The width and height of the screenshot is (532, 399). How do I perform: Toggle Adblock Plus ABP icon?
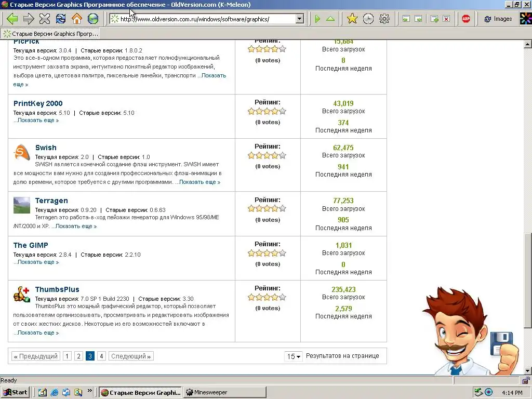(466, 19)
